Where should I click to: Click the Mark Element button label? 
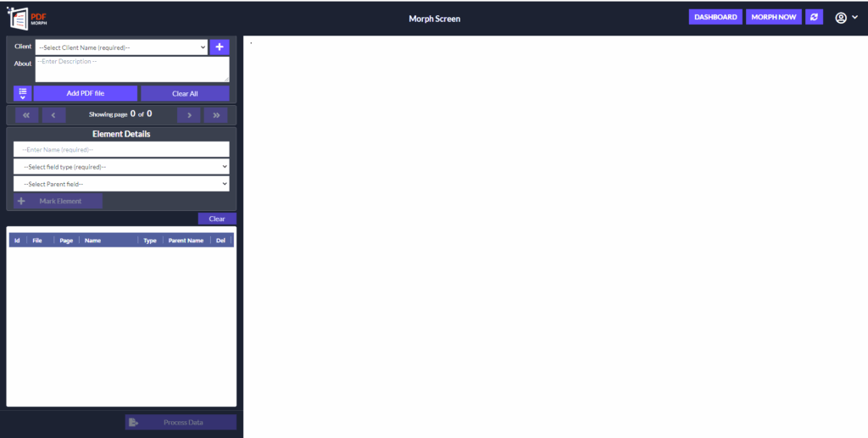pos(60,201)
